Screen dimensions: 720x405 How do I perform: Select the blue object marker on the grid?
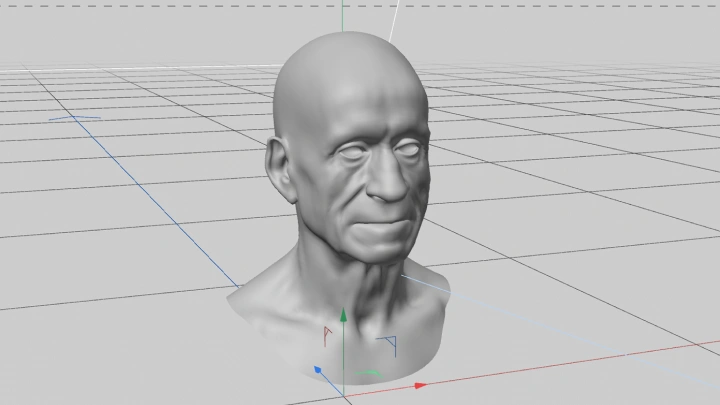(x=75, y=117)
